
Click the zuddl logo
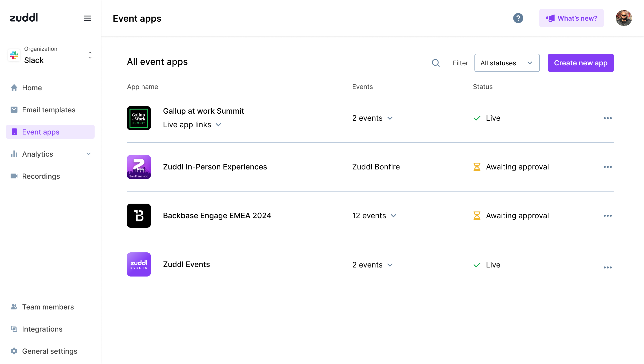24,18
